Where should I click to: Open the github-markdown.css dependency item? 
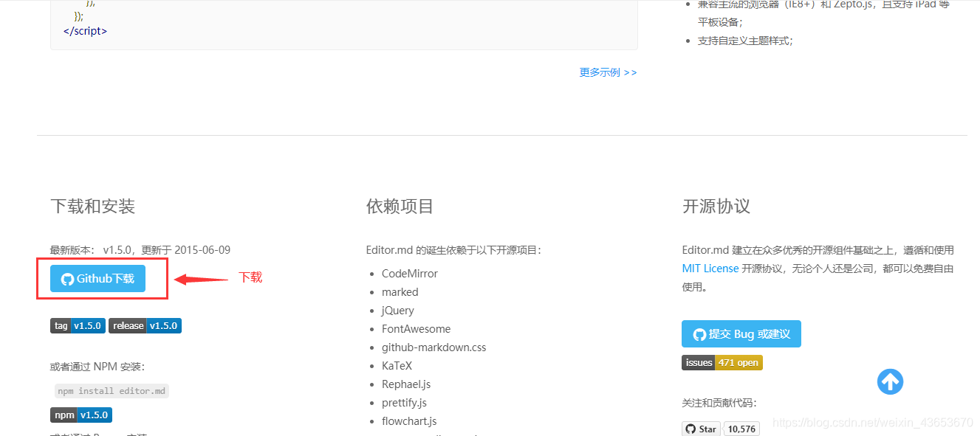pos(434,347)
